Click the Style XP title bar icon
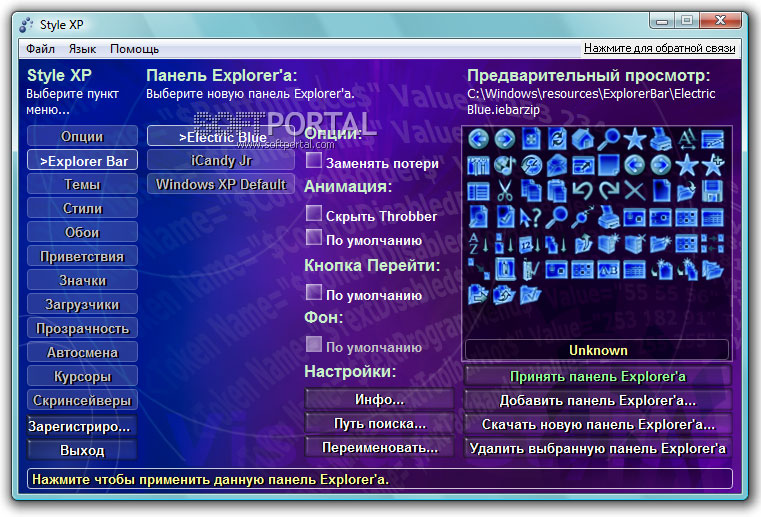The width and height of the screenshot is (761, 517). click(x=26, y=25)
